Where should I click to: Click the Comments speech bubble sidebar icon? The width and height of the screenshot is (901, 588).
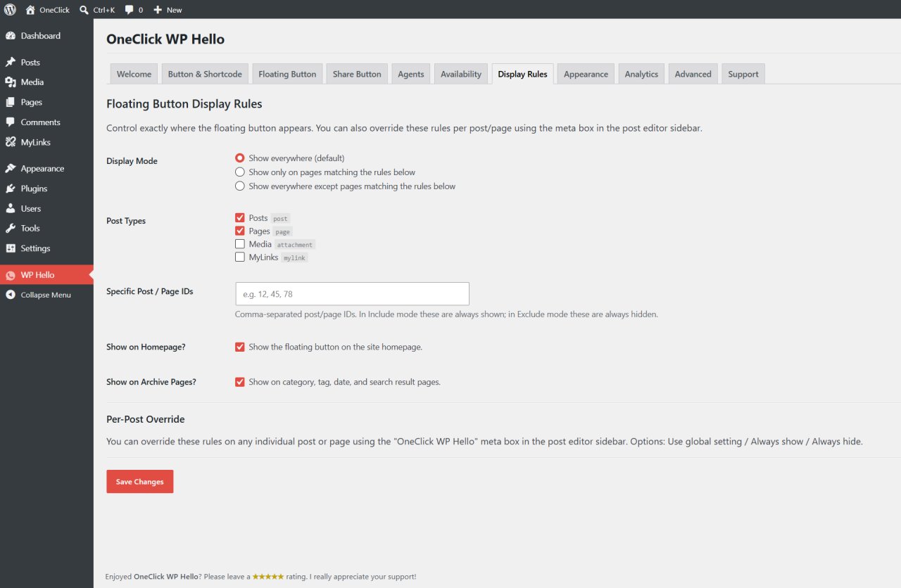coord(11,122)
